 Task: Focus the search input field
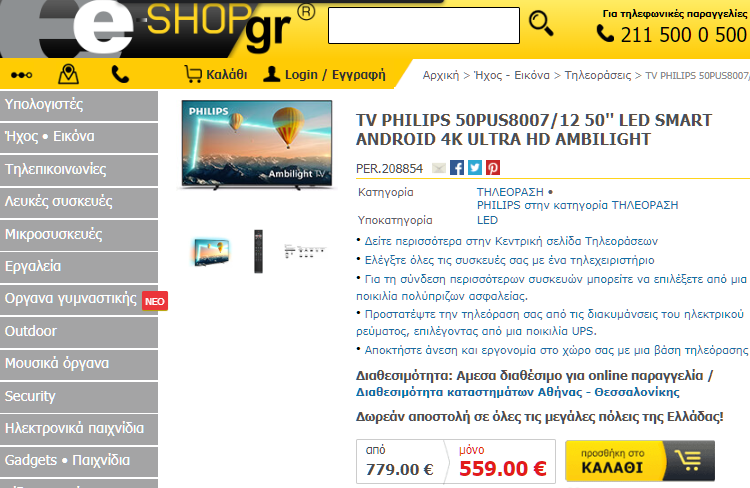click(424, 25)
